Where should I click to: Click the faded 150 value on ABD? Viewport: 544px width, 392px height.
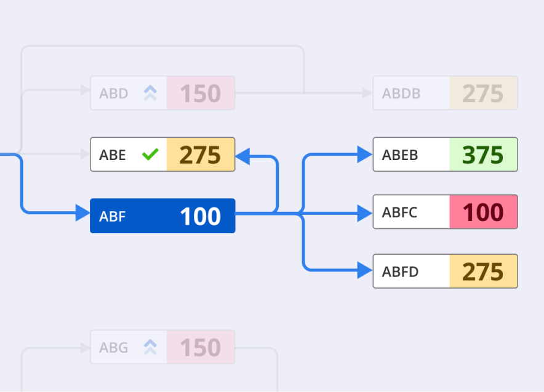pos(200,94)
